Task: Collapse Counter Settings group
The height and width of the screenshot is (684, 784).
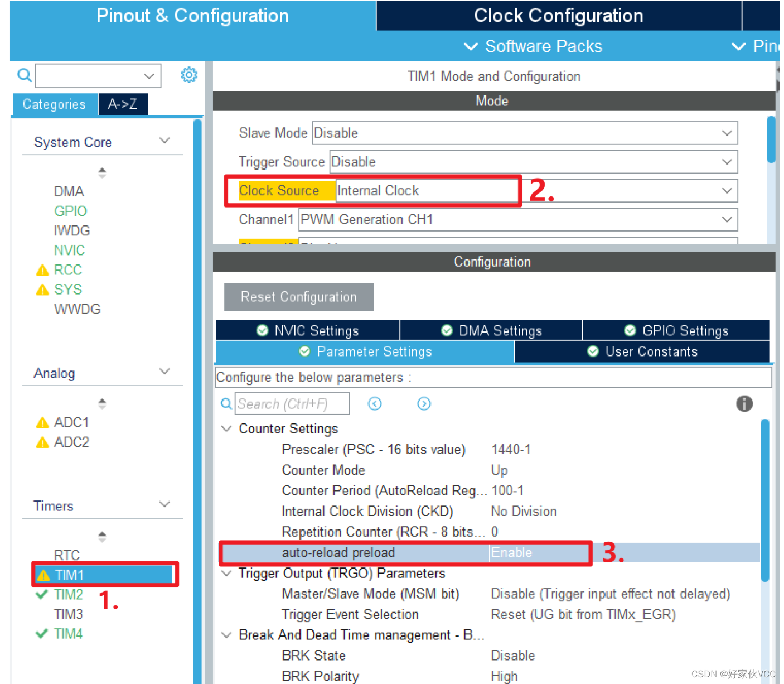Action: (226, 428)
